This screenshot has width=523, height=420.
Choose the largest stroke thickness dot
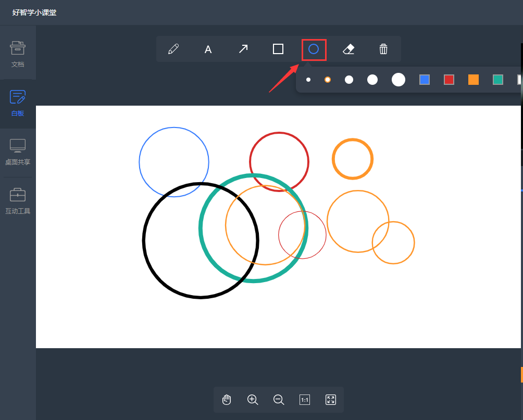pos(399,80)
